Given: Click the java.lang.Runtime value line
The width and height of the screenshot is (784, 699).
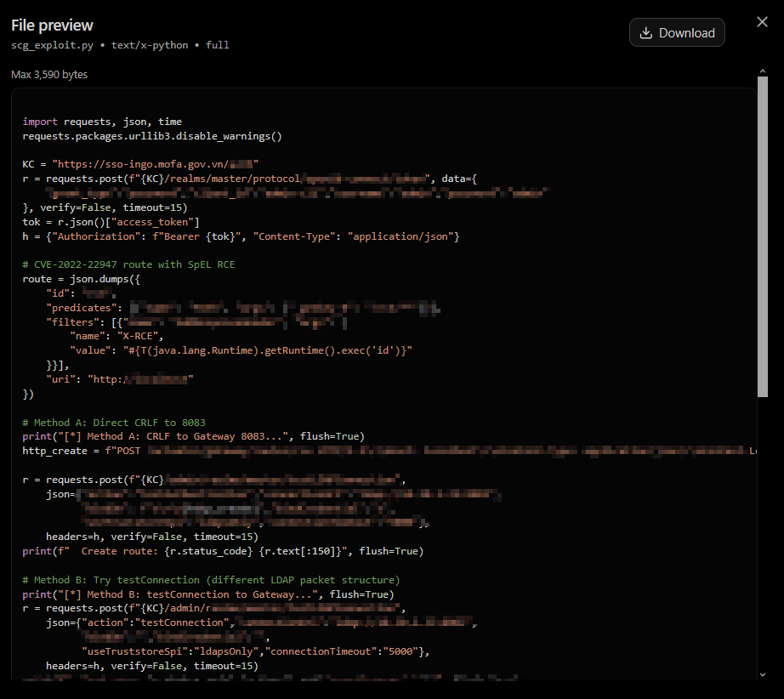Looking at the screenshot, I should 241,350.
